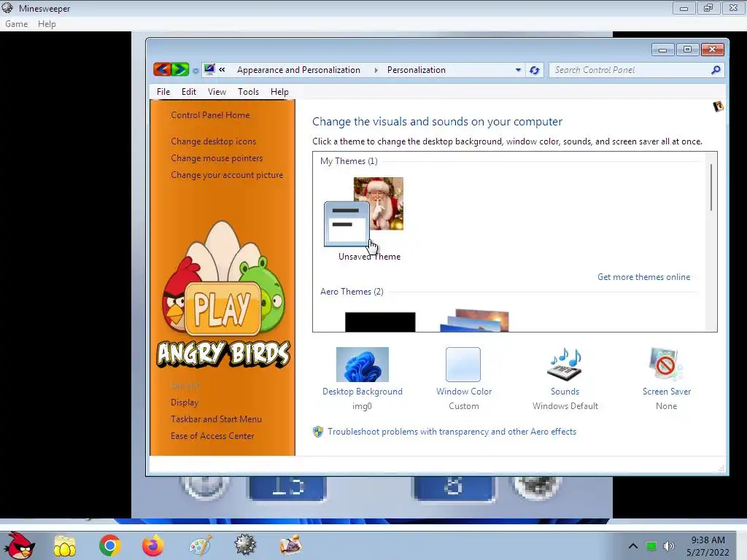Click the Window Color swatch
This screenshot has width=747, height=560.
463,365
